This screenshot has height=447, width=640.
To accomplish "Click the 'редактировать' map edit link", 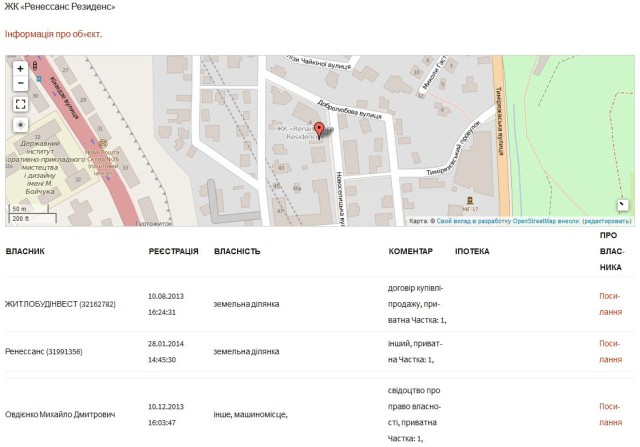I will pyautogui.click(x=607, y=221).
